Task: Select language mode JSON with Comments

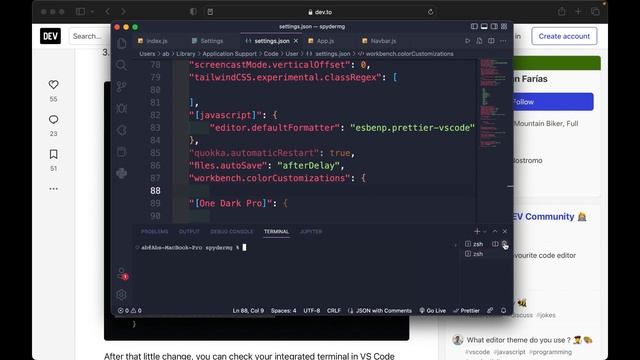Action: pyautogui.click(x=384, y=311)
